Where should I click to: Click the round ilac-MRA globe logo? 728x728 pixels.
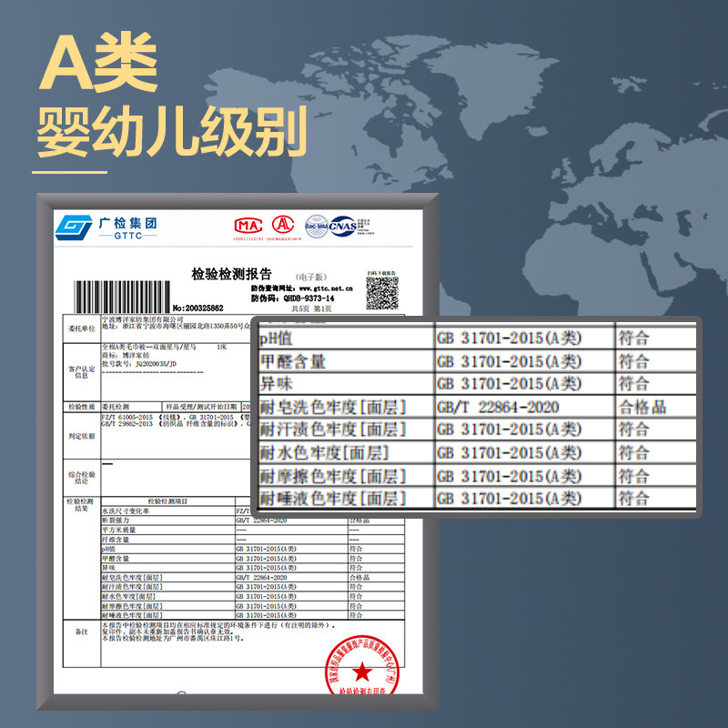[316, 226]
